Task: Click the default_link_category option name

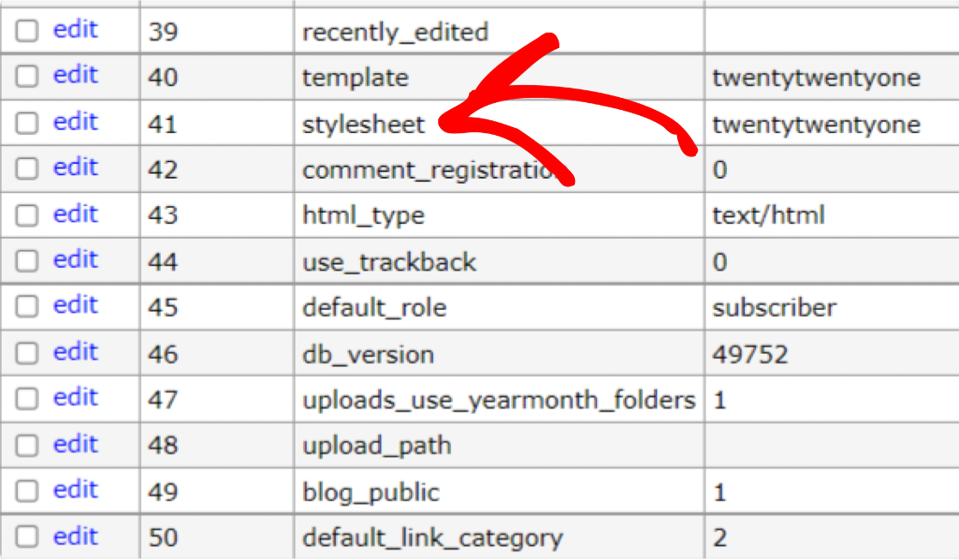Action: click(432, 539)
